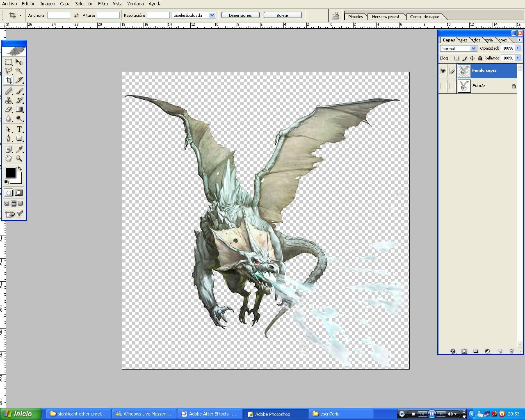Add a layer style in Layers panel
The height and width of the screenshot is (420, 525).
(x=453, y=351)
